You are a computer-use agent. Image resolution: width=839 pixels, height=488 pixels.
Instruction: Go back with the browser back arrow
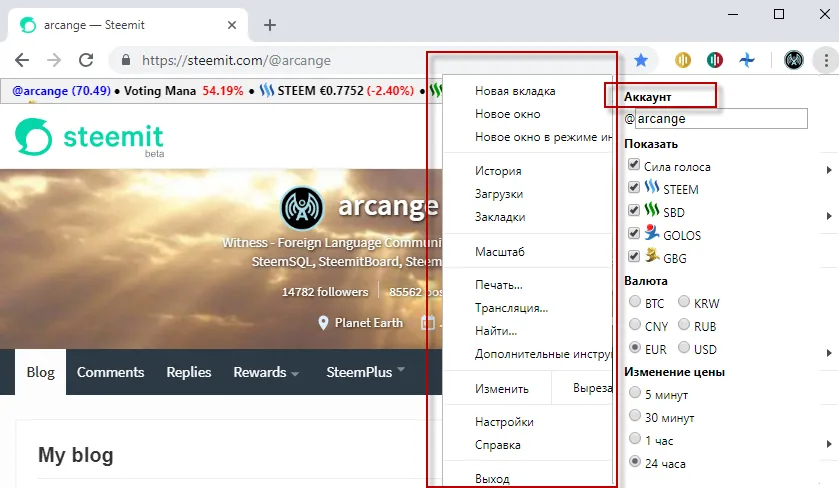pyautogui.click(x=22, y=60)
